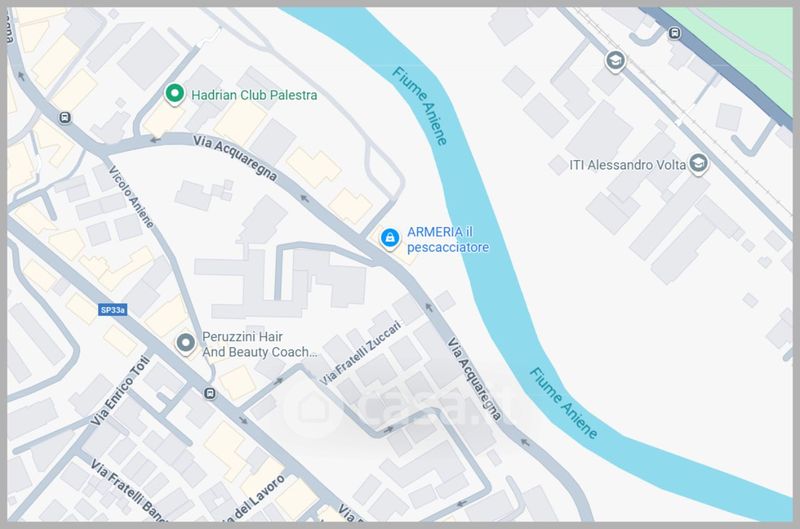The width and height of the screenshot is (800, 529).
Task: Click the lower Fiume Aniene river label
Action: click(563, 403)
